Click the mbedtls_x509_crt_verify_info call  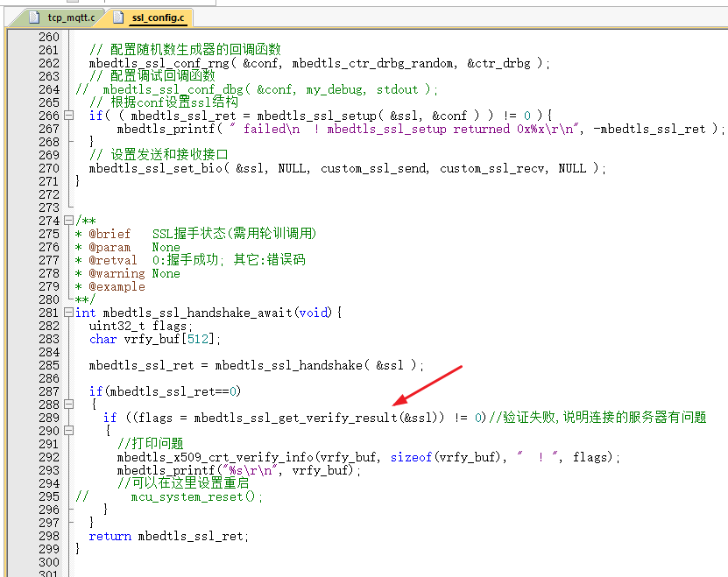click(216, 457)
